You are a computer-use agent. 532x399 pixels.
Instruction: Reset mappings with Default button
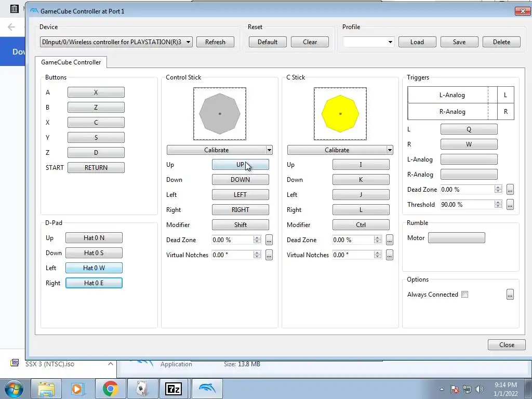[x=268, y=42]
